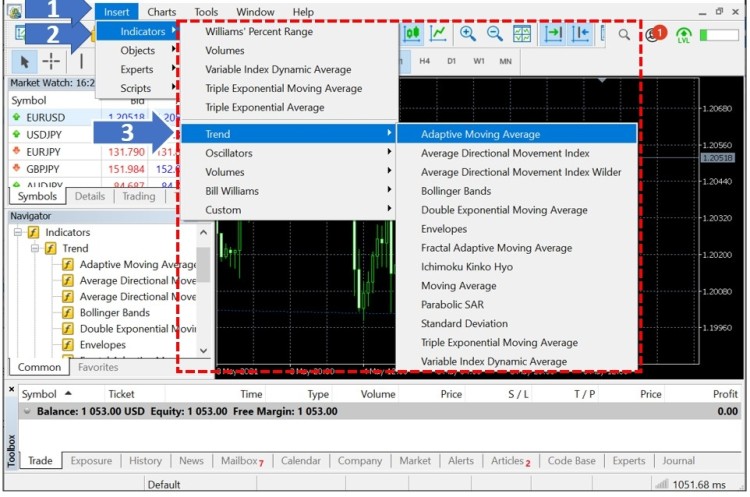Screen dimensions: 750x497
Task: Click the tile windows grid icon
Action: click(521, 34)
